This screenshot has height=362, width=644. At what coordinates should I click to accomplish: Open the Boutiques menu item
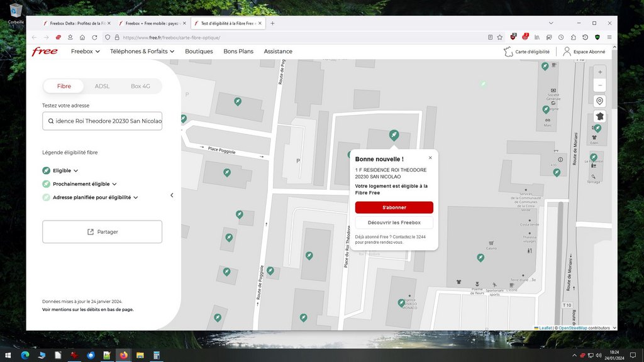(199, 52)
